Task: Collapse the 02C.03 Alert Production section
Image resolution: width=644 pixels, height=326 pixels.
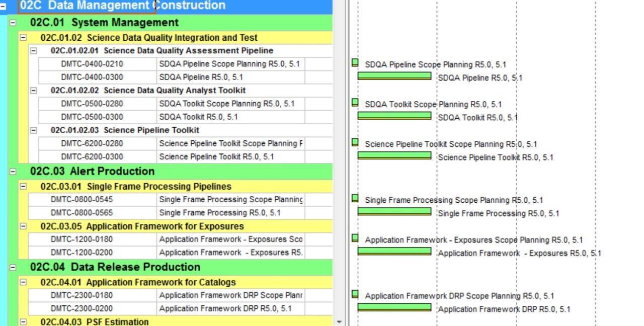Action: (14, 171)
